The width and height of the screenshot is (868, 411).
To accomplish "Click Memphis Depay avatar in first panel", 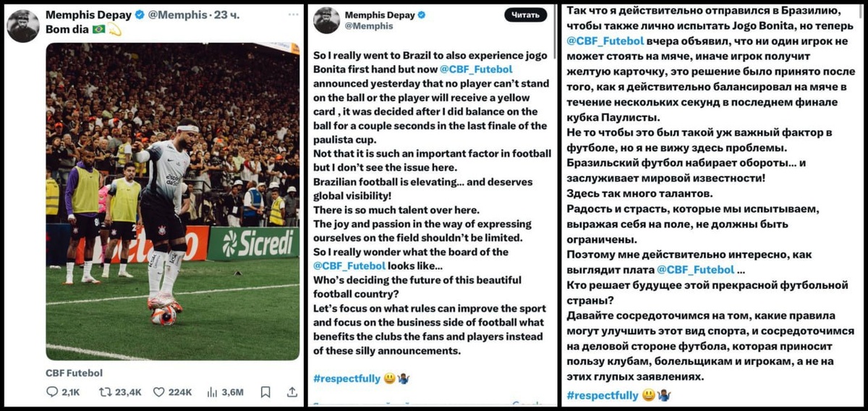I will coord(23,26).
